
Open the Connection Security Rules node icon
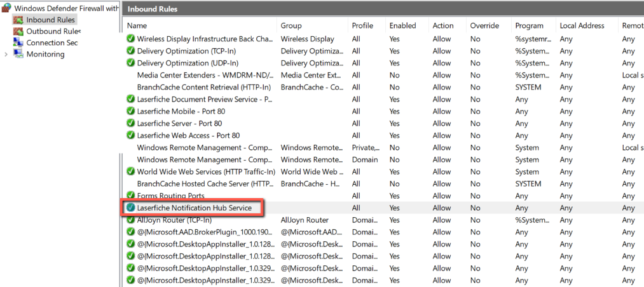(x=18, y=43)
